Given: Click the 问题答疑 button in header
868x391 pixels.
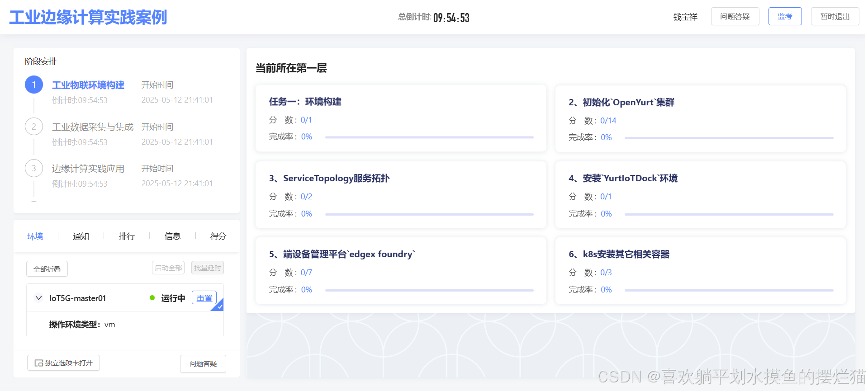Looking at the screenshot, I should 735,16.
